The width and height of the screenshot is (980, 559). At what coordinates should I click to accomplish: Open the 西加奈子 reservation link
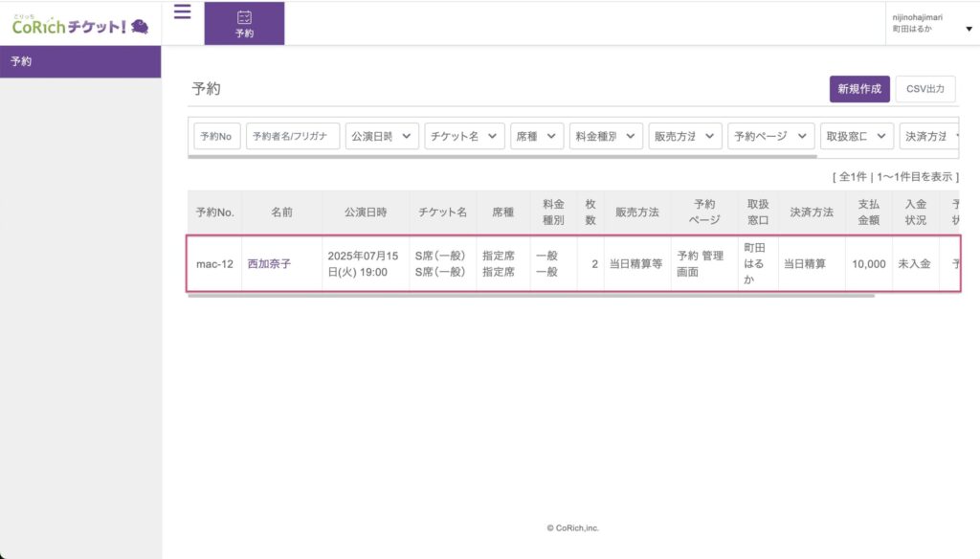coord(269,264)
